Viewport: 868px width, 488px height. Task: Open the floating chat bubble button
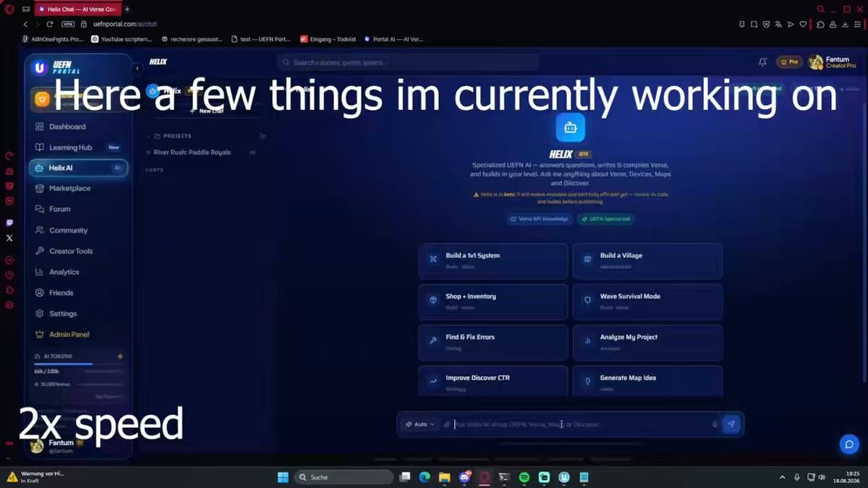pyautogui.click(x=849, y=445)
